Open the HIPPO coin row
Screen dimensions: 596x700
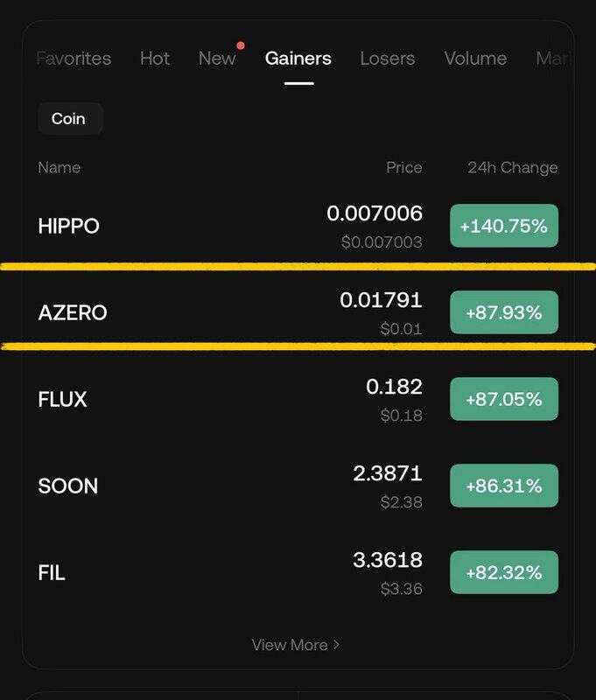pyautogui.click(x=69, y=226)
